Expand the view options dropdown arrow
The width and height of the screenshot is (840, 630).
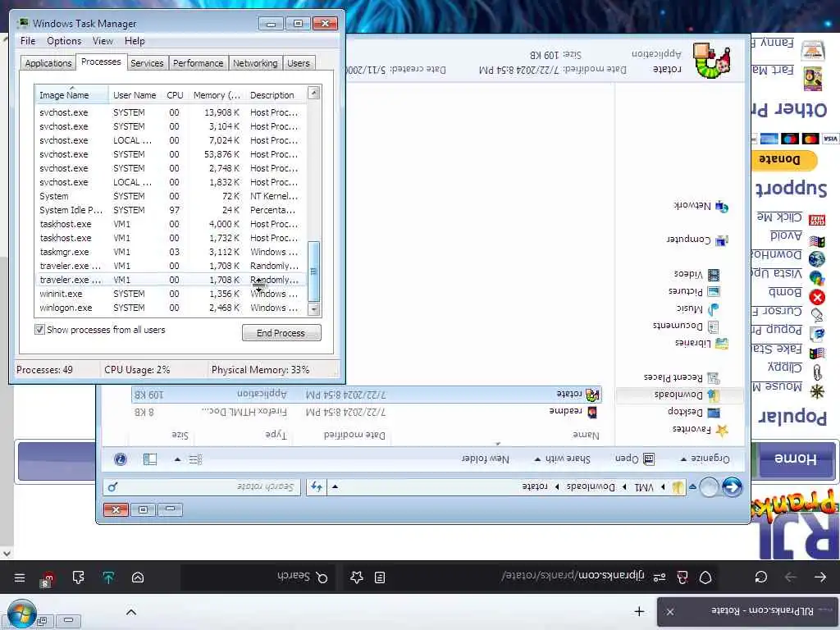coord(177,459)
